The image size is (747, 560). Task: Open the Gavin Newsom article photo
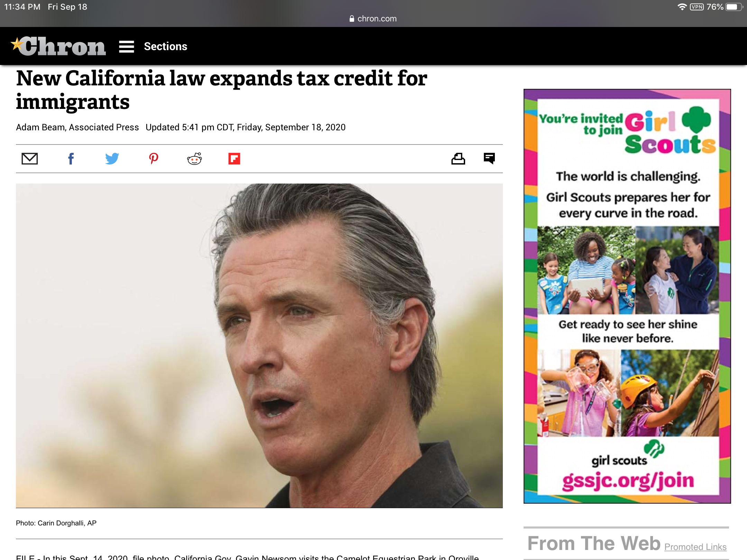[259, 346]
